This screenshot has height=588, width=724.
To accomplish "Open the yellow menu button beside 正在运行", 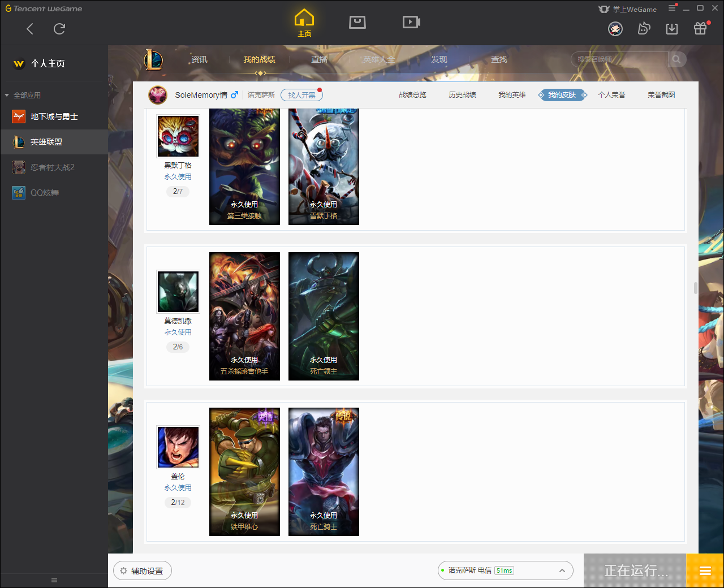I will (x=705, y=570).
